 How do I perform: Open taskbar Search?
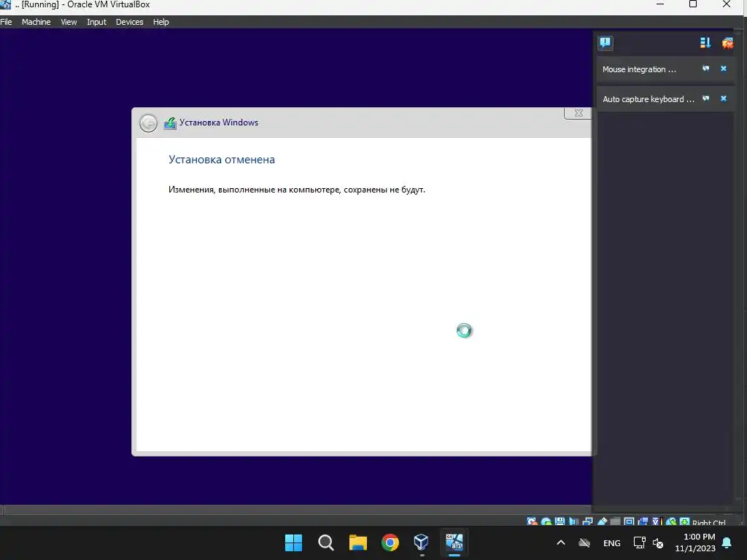(326, 542)
